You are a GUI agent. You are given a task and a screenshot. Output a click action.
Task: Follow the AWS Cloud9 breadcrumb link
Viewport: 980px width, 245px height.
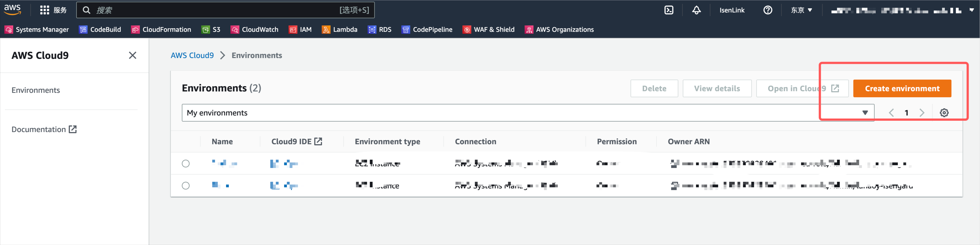pos(192,56)
